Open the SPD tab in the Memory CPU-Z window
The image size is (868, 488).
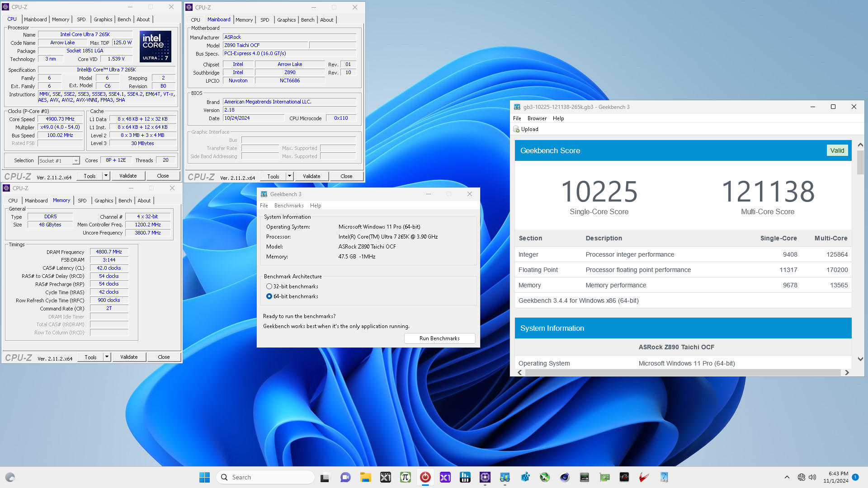[x=82, y=201]
